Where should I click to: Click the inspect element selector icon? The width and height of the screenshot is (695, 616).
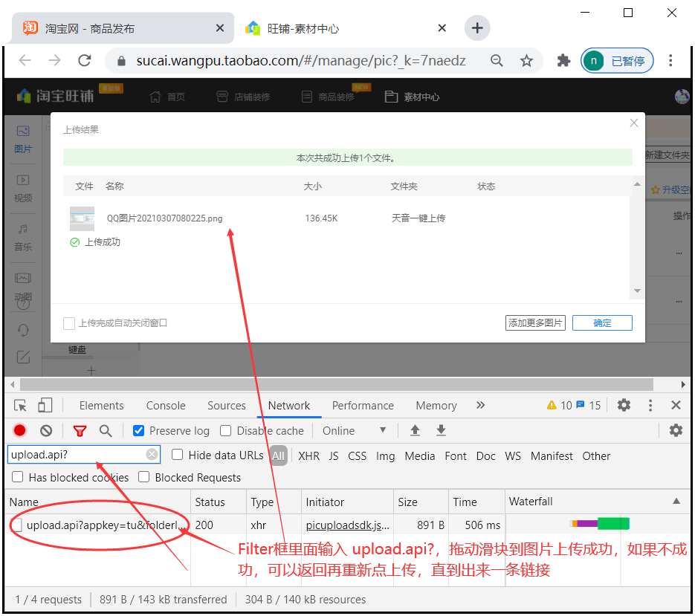pyautogui.click(x=21, y=406)
